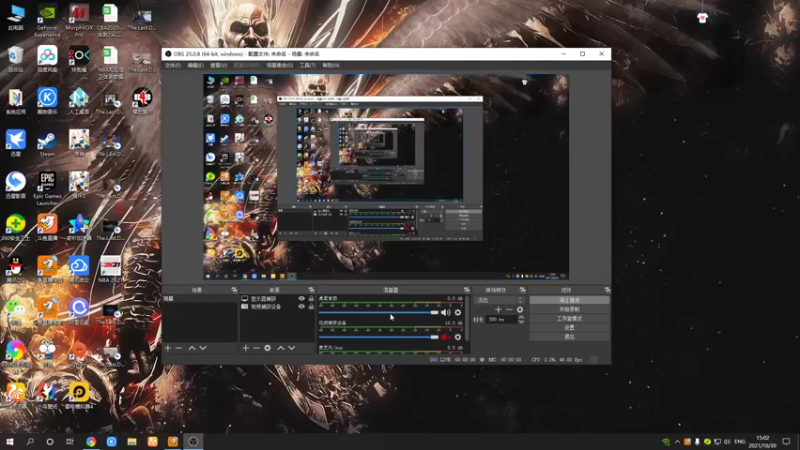800x450 pixels.
Task: Click OBS Studio icon in taskbar
Action: tap(193, 442)
